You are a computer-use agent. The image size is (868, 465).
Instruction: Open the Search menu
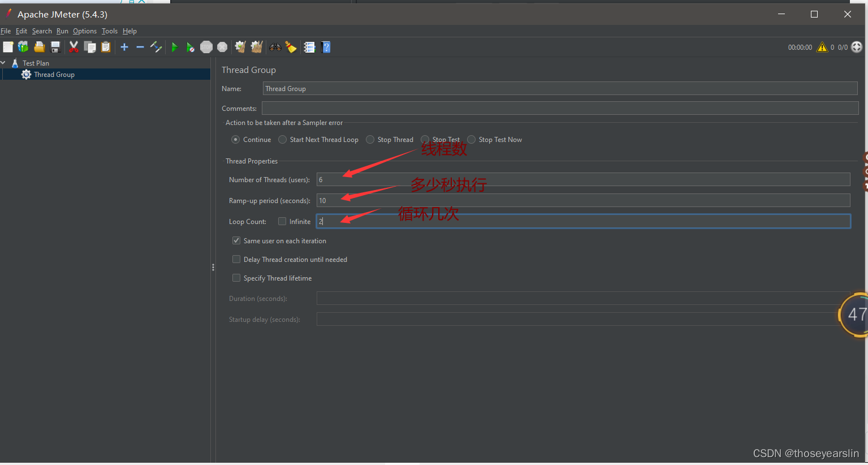[42, 31]
